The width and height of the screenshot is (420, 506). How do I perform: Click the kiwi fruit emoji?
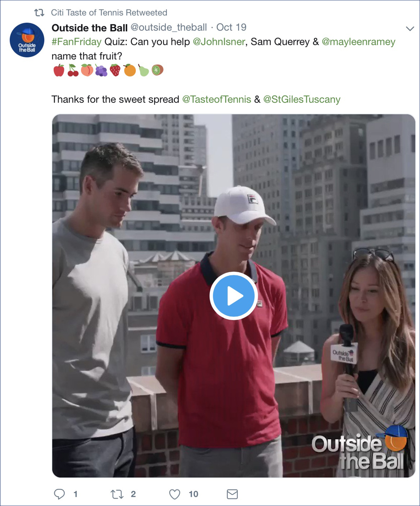click(x=157, y=70)
